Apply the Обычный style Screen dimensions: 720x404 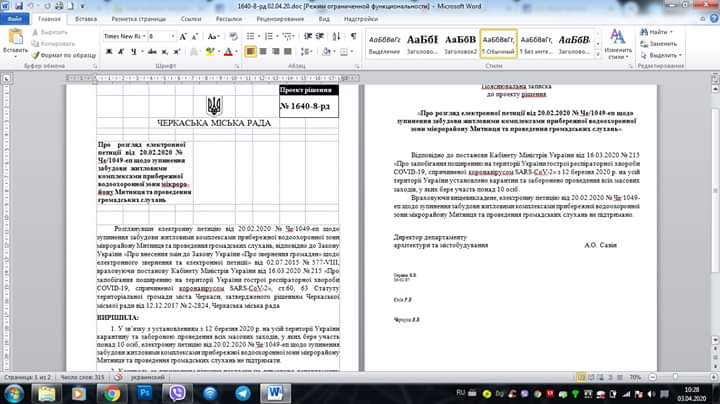(x=498, y=44)
